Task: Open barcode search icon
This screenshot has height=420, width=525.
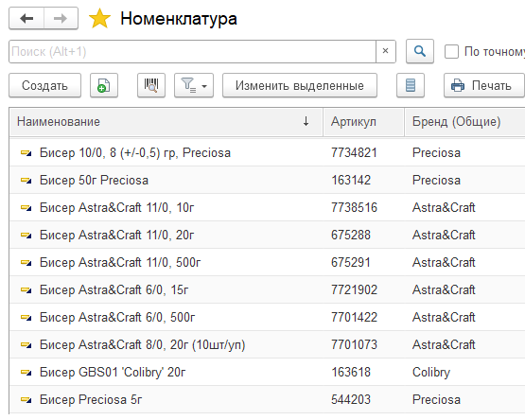Action: pyautogui.click(x=151, y=85)
